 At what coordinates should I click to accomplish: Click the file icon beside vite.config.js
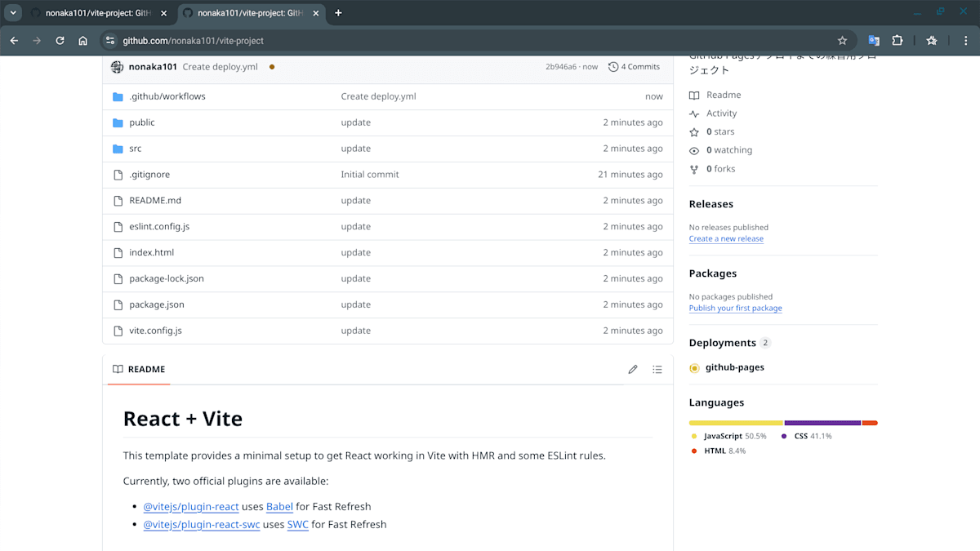click(x=118, y=331)
